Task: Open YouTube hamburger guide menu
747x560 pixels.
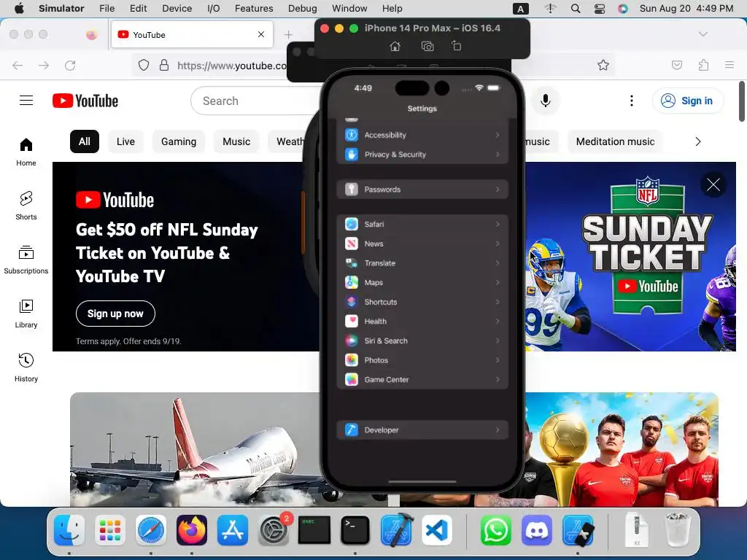Action: click(x=26, y=101)
